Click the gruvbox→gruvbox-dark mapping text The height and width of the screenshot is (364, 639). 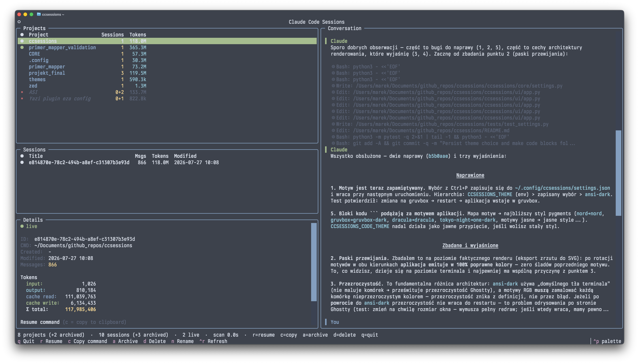[x=358, y=220]
